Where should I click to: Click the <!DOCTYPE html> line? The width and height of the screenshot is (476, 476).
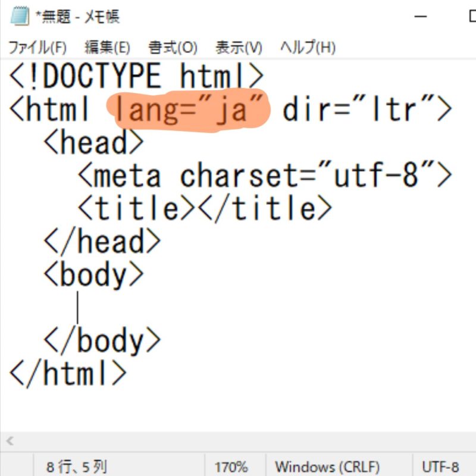click(x=136, y=76)
